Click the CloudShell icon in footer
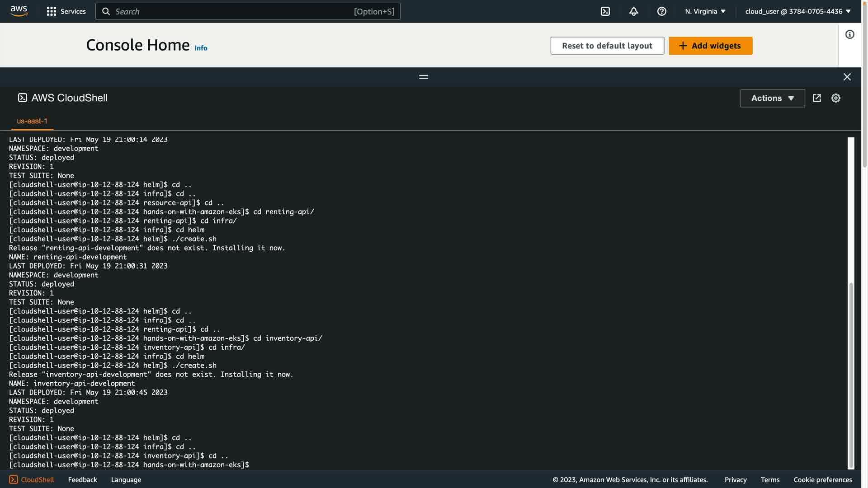This screenshot has height=488, width=868. tap(14, 479)
